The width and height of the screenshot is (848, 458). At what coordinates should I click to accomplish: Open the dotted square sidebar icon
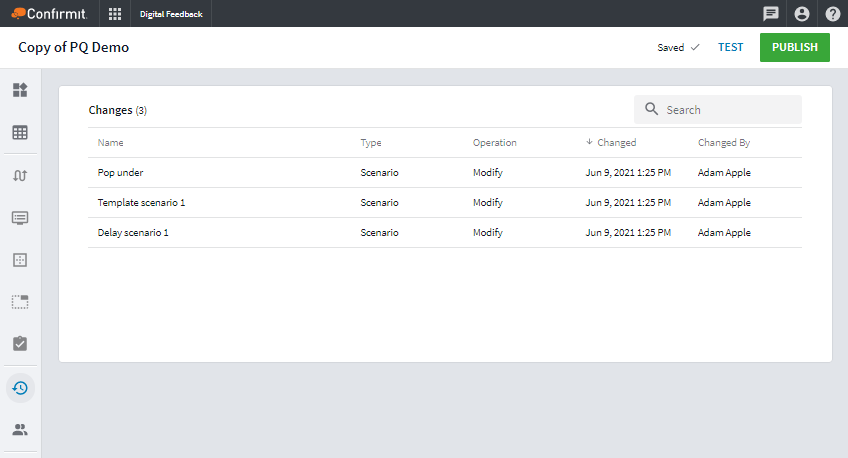click(20, 260)
